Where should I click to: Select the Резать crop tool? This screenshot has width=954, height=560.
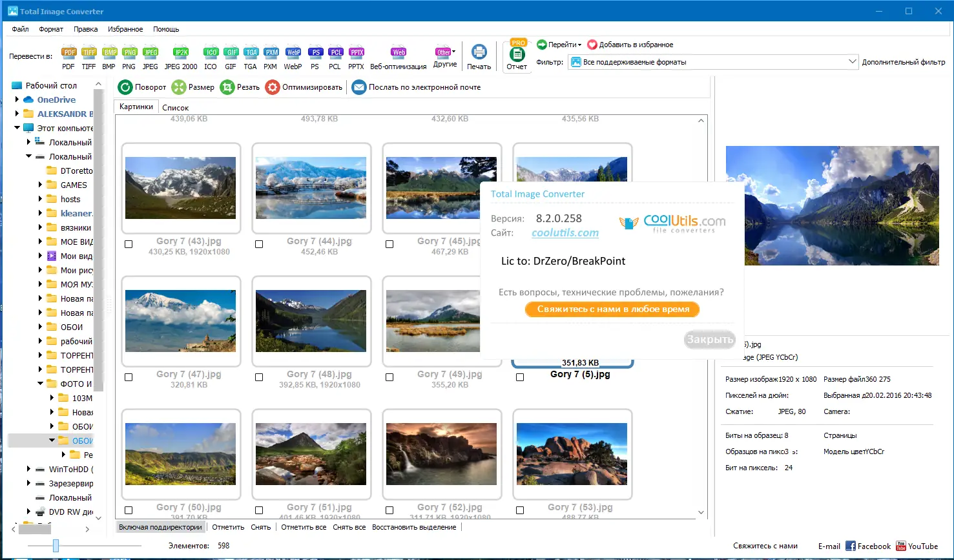point(240,87)
